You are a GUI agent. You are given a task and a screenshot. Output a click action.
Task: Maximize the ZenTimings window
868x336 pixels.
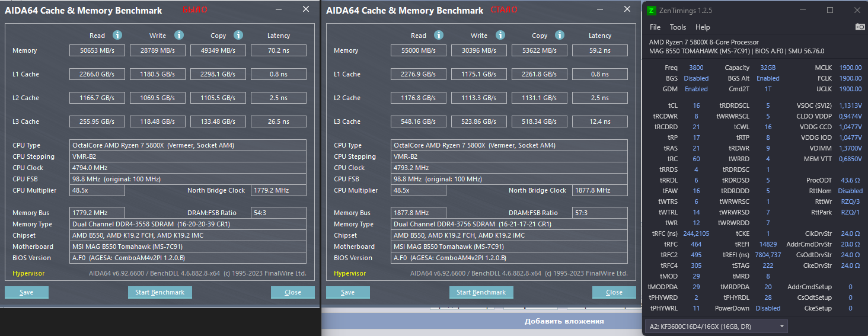tap(830, 10)
